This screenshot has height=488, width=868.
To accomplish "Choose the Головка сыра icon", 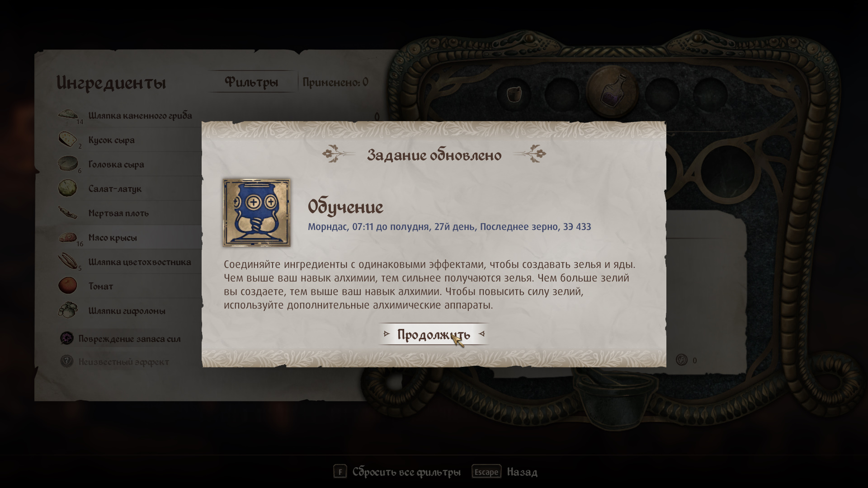I will (x=68, y=164).
